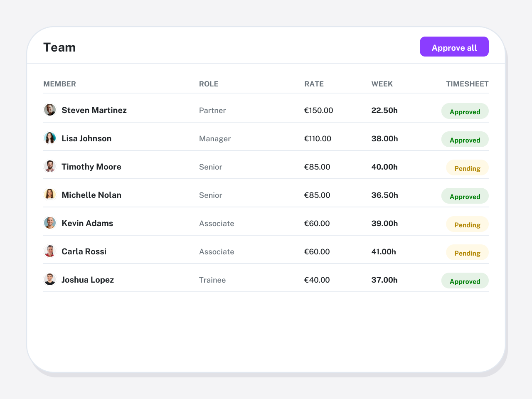Click the 22.50h weekly hours value

coord(384,111)
